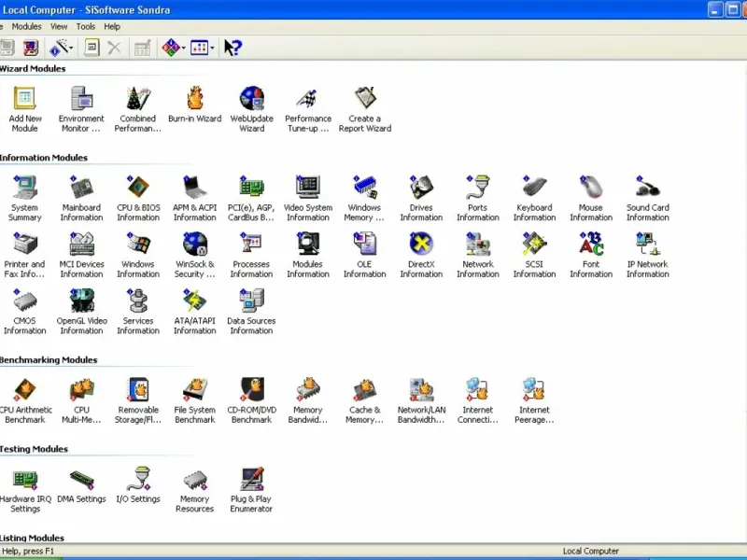
Task: Activate the What's This help pointer
Action: (233, 48)
